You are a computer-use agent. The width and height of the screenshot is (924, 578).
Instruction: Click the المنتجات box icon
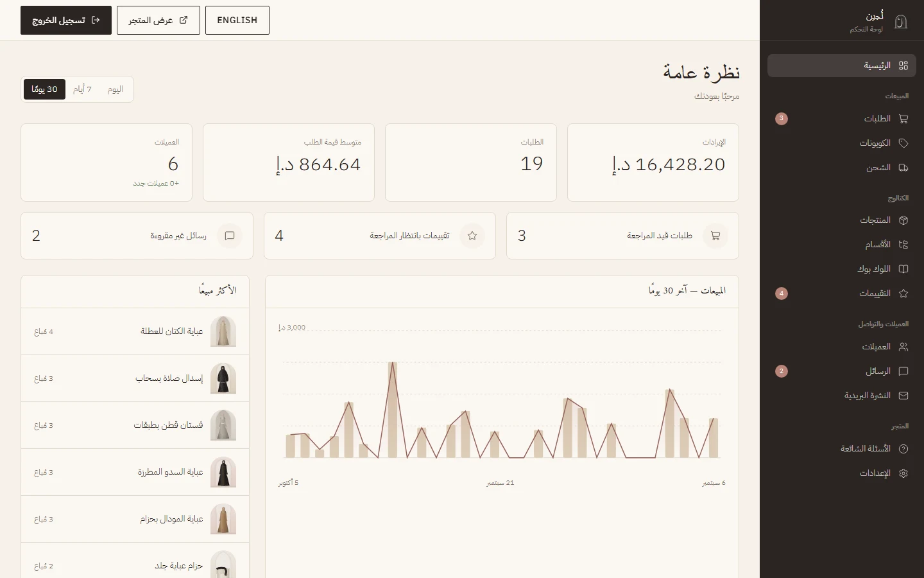[903, 220]
